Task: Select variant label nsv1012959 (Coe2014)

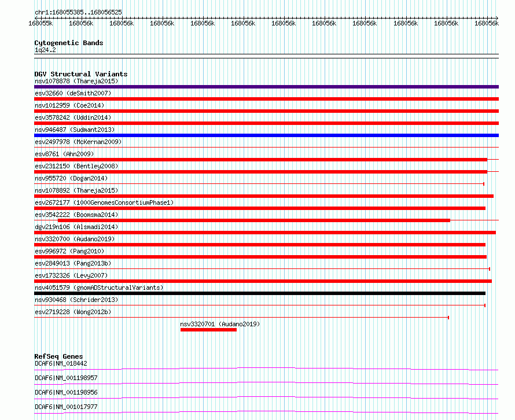Action: click(69, 105)
